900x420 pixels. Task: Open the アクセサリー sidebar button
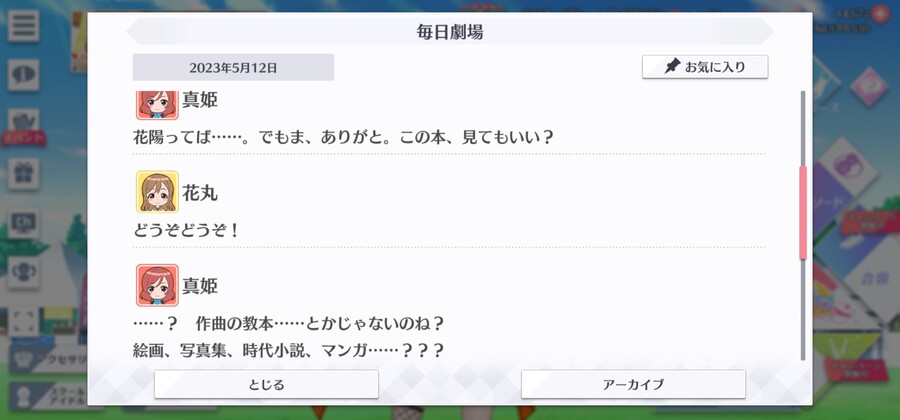pos(48,359)
